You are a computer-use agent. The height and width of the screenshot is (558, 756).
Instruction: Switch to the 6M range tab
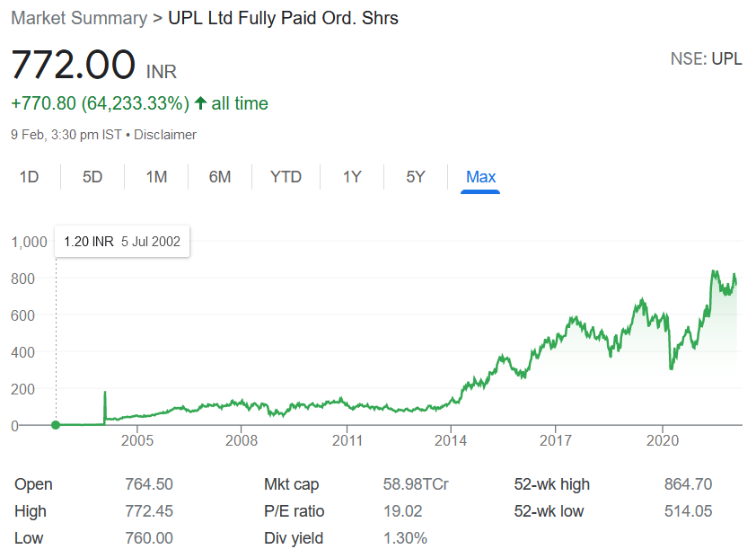click(x=220, y=177)
